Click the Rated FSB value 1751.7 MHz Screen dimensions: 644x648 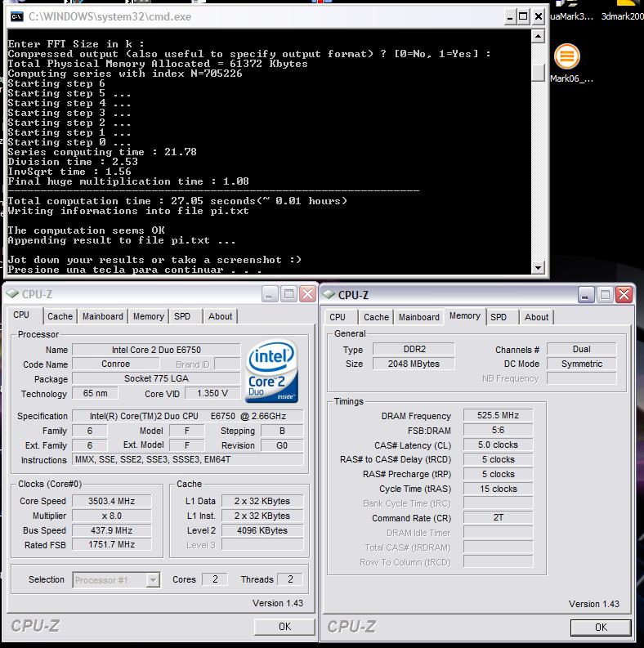112,545
